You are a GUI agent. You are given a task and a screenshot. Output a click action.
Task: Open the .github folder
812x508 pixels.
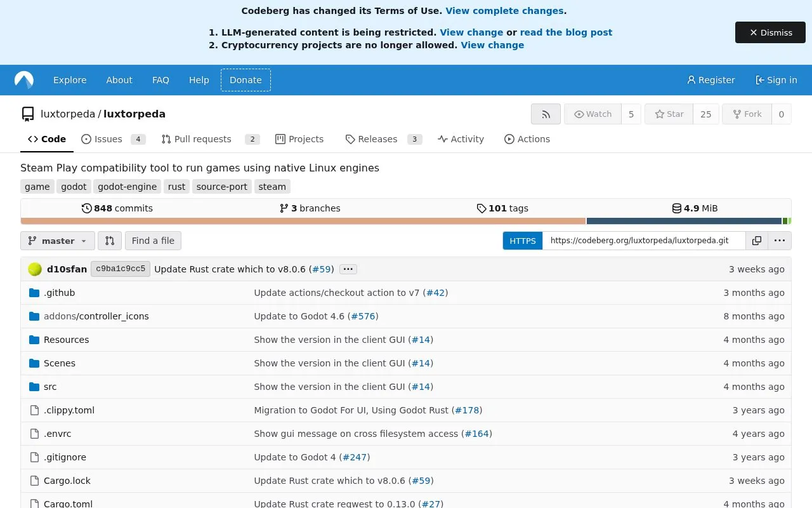point(59,293)
